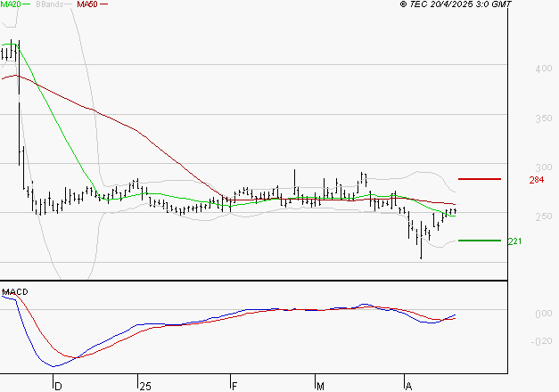Image resolution: width=559 pixels, height=392 pixels.
Task: Select the red resistance line at 284
Action: coord(479,179)
